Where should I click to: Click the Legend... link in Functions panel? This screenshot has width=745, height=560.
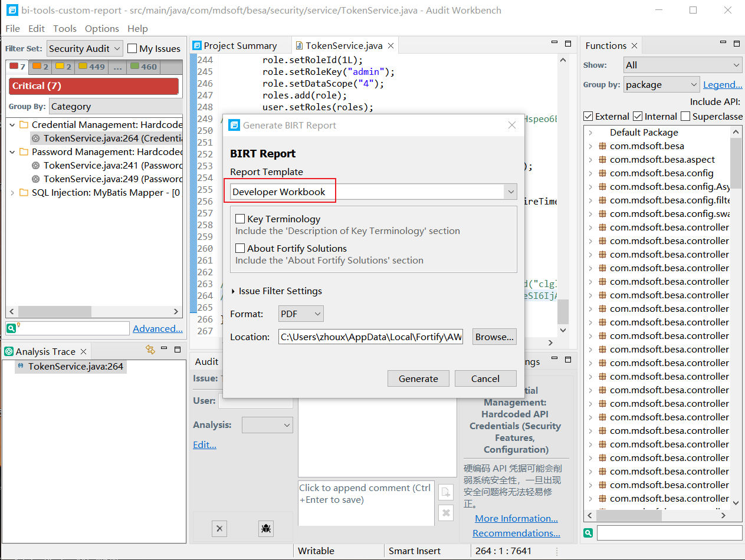(723, 84)
